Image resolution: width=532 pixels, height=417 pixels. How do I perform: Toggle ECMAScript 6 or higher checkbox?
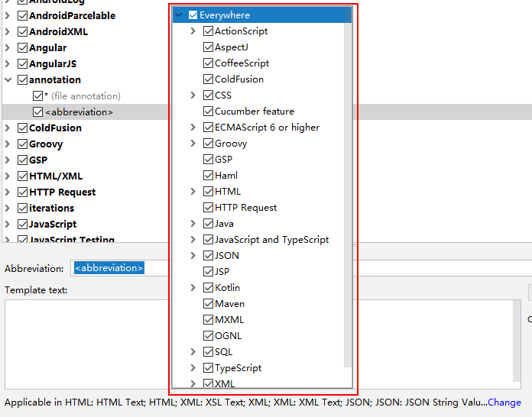point(208,127)
